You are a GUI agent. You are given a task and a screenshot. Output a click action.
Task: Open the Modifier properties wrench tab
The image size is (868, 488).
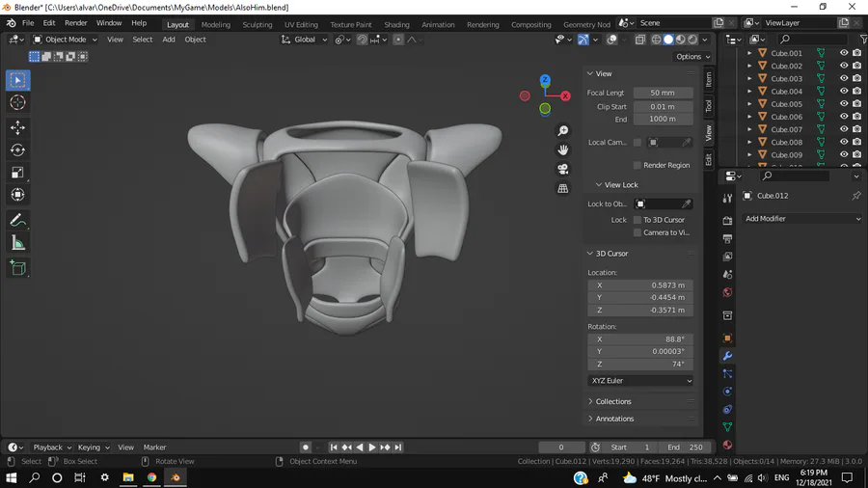click(x=727, y=356)
